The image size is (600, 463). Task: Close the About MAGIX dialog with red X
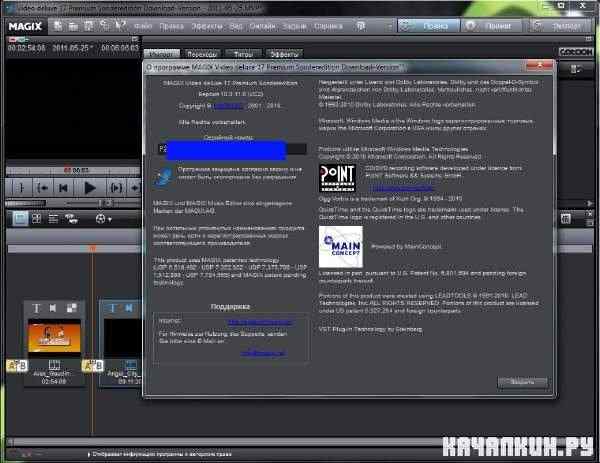539,66
